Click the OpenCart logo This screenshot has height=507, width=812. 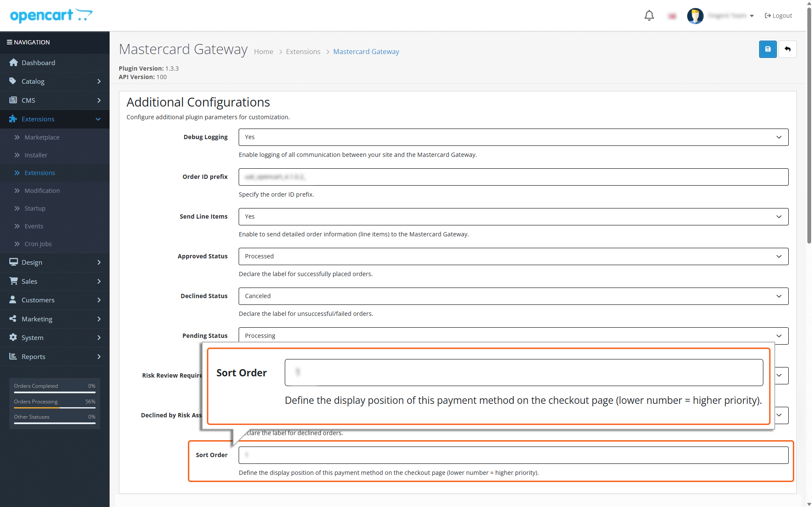click(51, 15)
